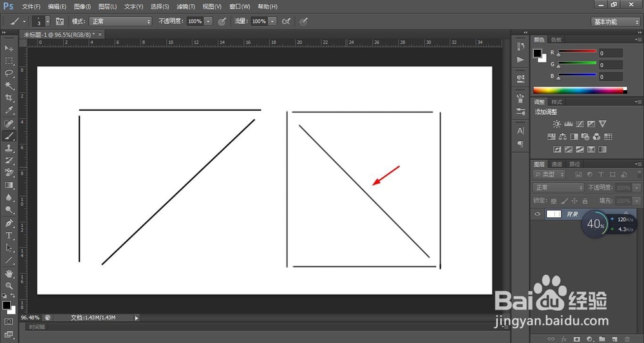644x343 pixels.
Task: Open the Actions panel (play icon)
Action: 520,60
